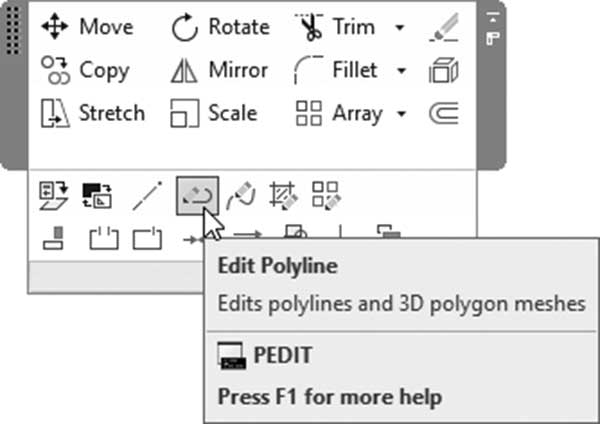Click the Fillet button
600x424 pixels.
(336, 70)
